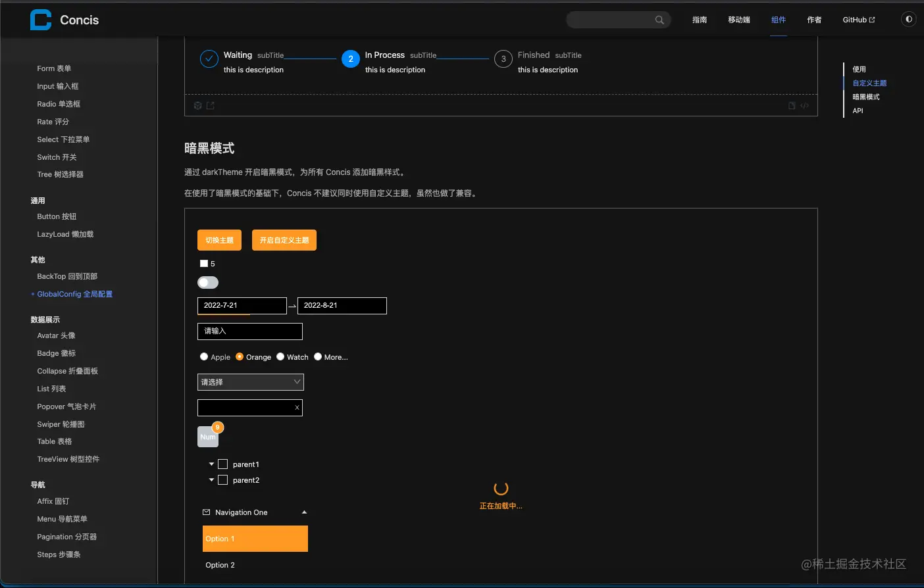Check the parent2 tree checkbox
The width and height of the screenshot is (924, 588).
[222, 480]
